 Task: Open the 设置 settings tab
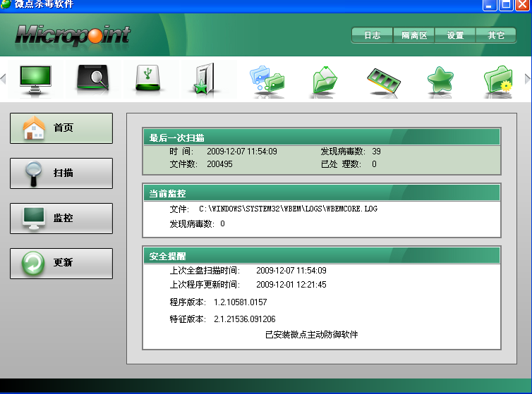pyautogui.click(x=455, y=35)
